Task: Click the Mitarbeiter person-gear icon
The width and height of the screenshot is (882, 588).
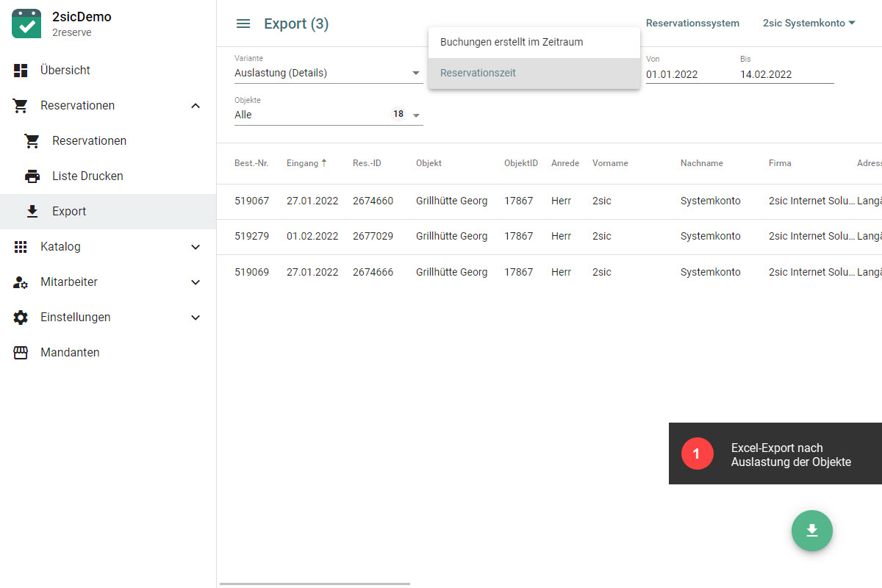Action: (x=21, y=282)
